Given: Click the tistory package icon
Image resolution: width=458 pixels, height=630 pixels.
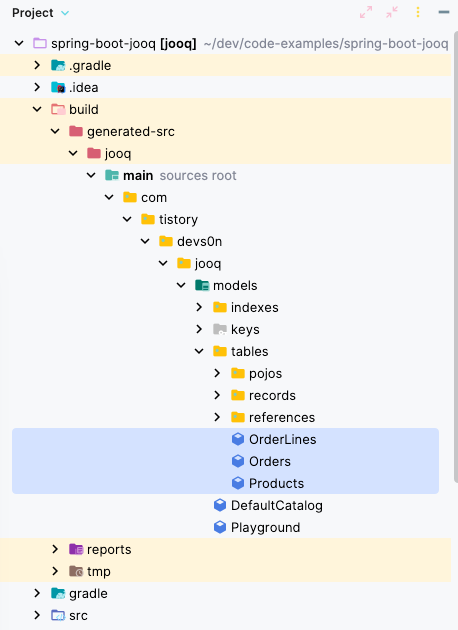Looking at the screenshot, I should (x=148, y=219).
